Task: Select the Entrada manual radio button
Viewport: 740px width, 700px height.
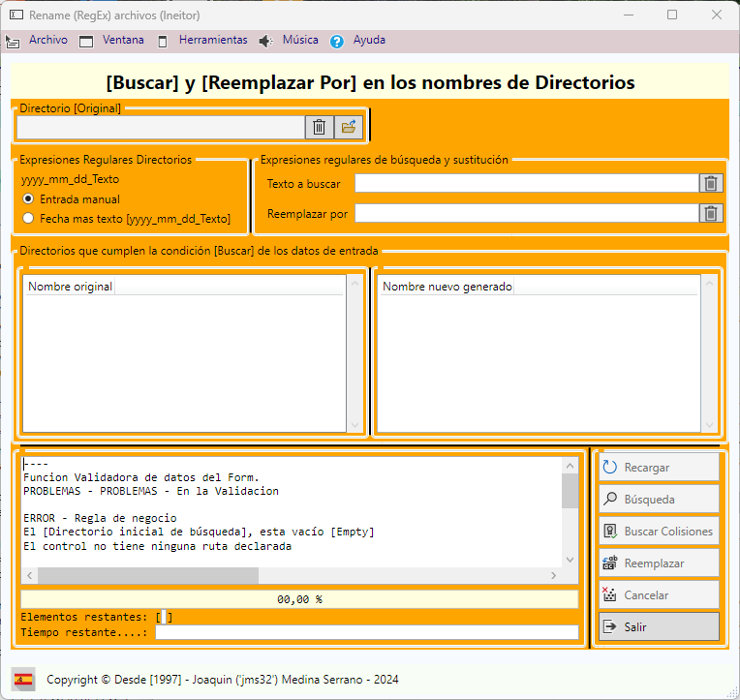Action: coord(28,199)
